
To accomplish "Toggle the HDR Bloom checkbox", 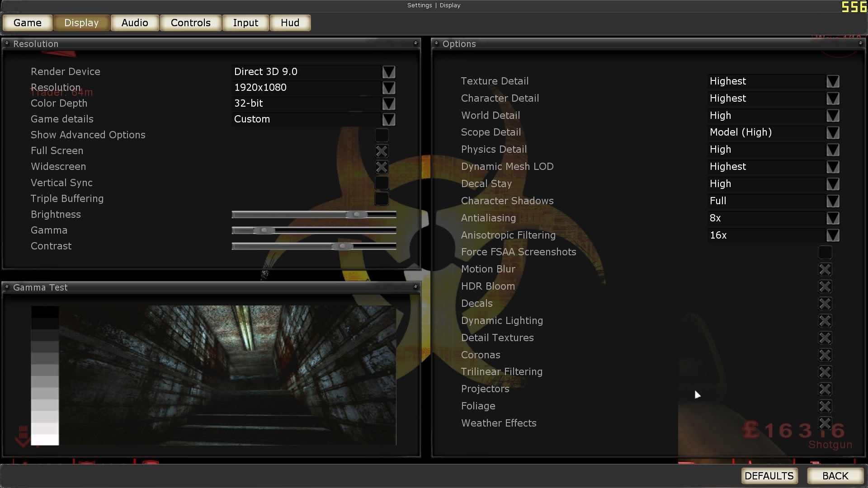I will tap(825, 286).
